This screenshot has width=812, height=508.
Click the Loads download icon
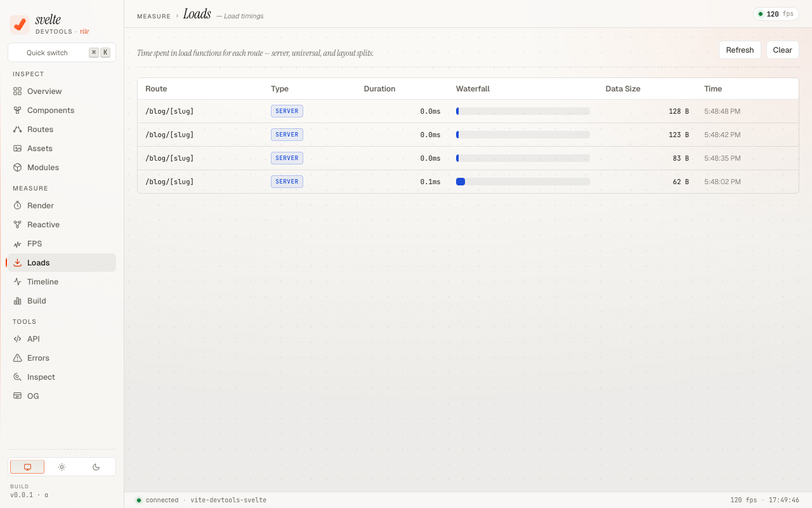(18, 263)
